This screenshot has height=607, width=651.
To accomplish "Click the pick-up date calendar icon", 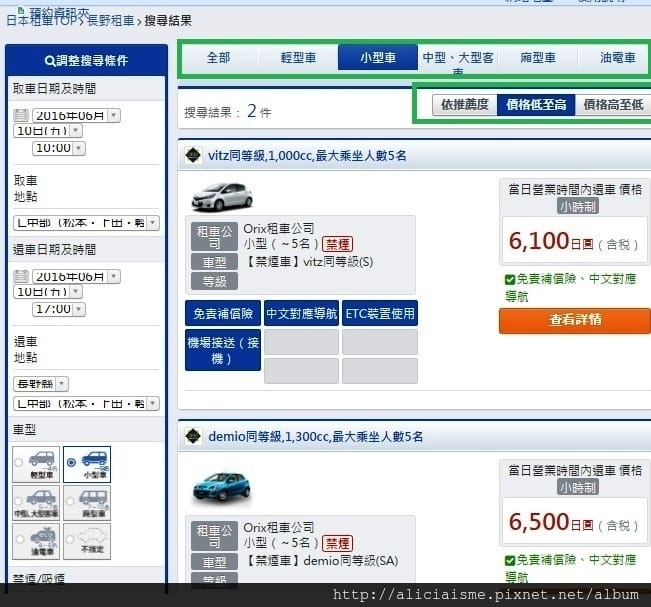I will pos(21,115).
